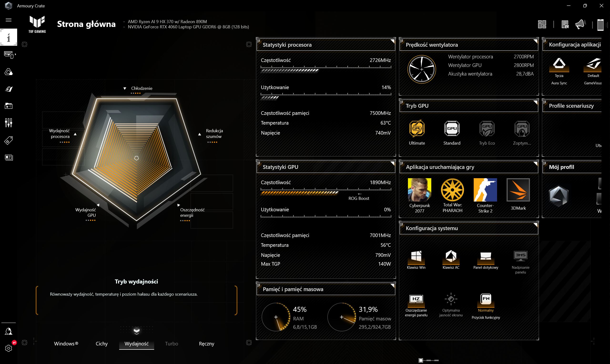The height and width of the screenshot is (364, 610).
Task: Open announcements megaphone icon
Action: point(580,24)
